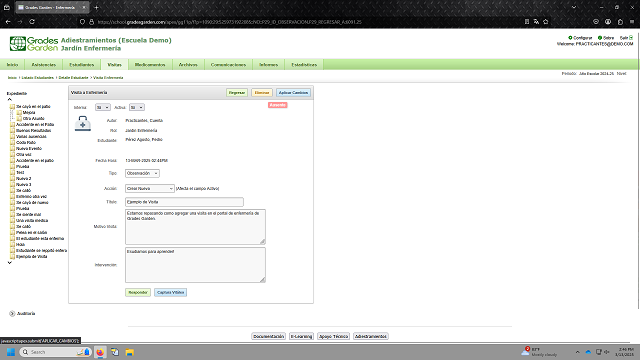This screenshot has height=360, width=640.
Task: Click the browser forward arrow
Action: (20, 22)
